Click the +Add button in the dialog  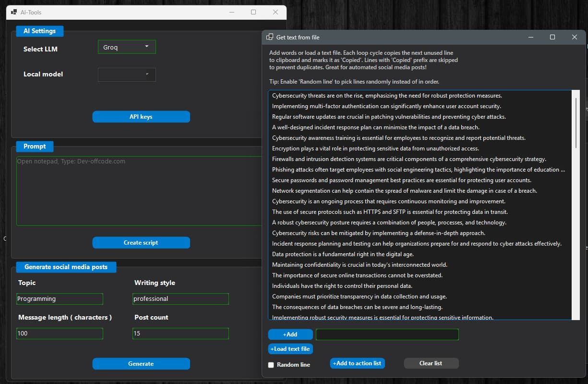click(x=290, y=334)
